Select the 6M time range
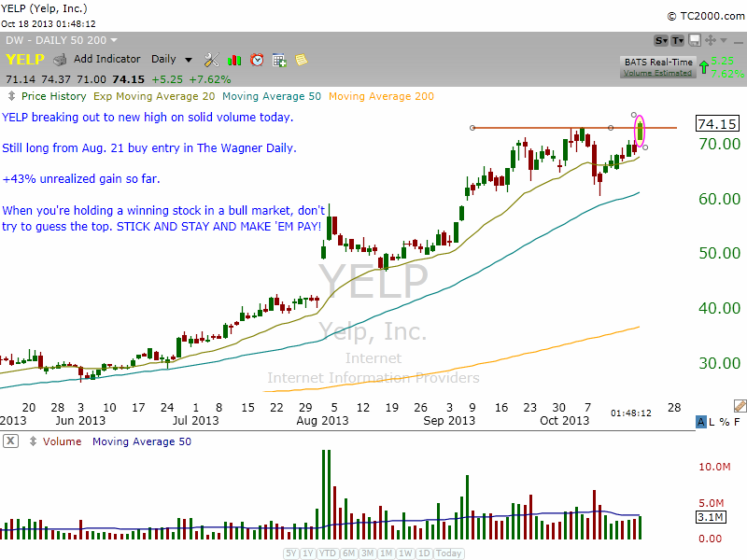 (348, 553)
